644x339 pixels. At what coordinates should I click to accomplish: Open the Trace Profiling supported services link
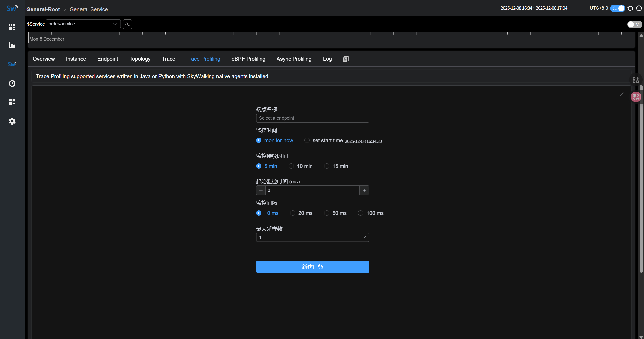click(x=153, y=76)
